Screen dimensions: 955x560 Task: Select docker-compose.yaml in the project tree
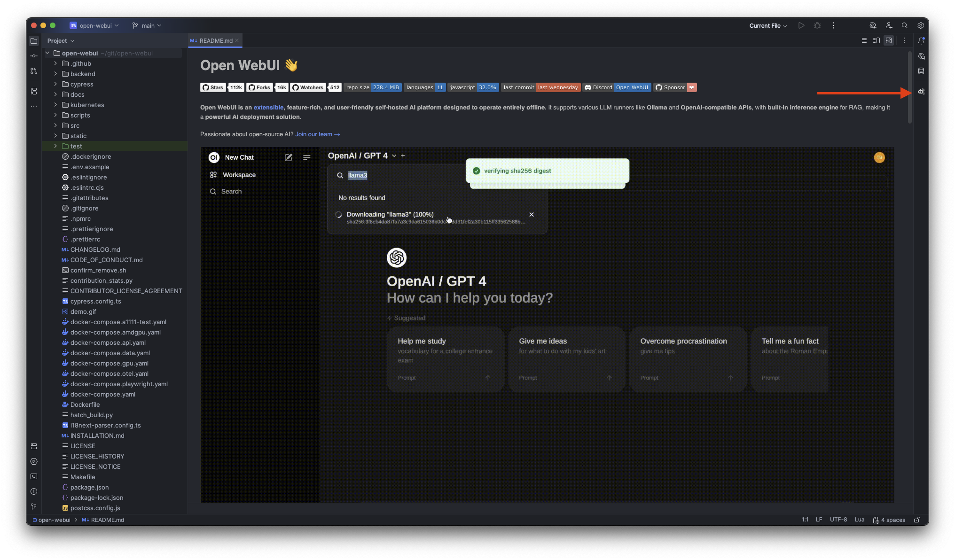(102, 394)
